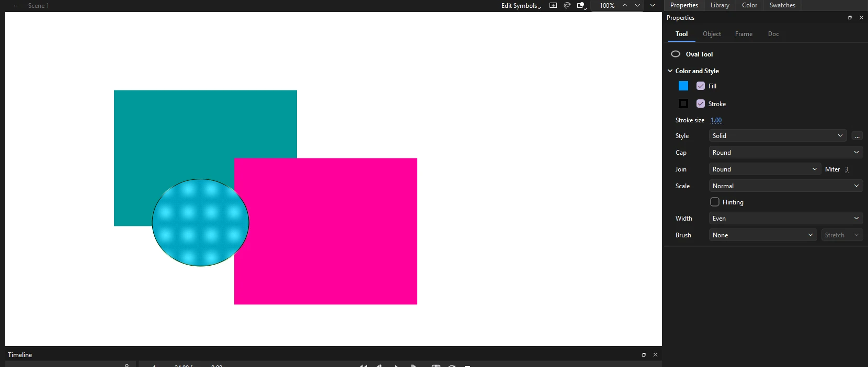This screenshot has height=367, width=868.
Task: Uncheck the Fill checkbox
Action: point(701,86)
